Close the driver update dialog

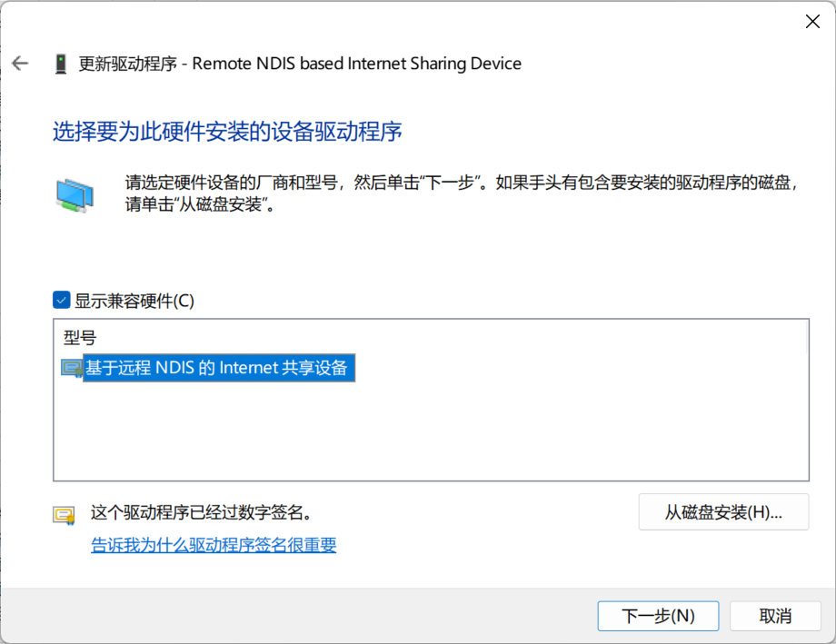pyautogui.click(x=812, y=21)
